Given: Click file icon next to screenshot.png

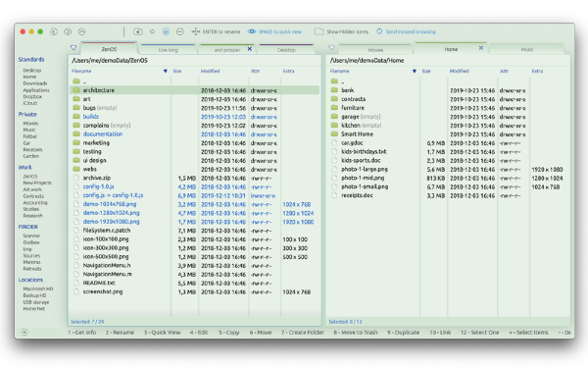Looking at the screenshot, I should pos(76,291).
